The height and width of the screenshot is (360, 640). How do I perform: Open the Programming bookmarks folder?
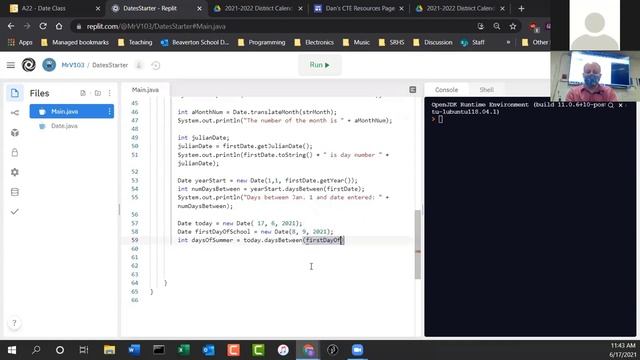(x=262, y=42)
